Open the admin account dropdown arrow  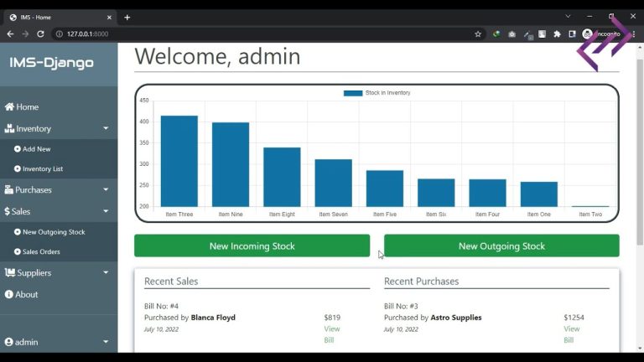[x=106, y=343]
